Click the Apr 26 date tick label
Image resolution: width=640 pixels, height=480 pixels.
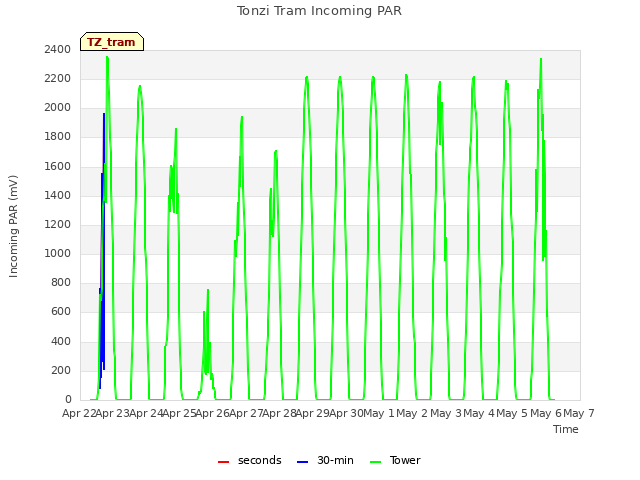pos(213,413)
